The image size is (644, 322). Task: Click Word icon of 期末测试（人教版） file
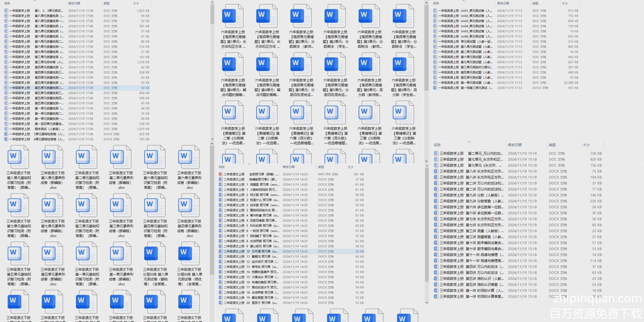pyautogui.click(x=6, y=129)
